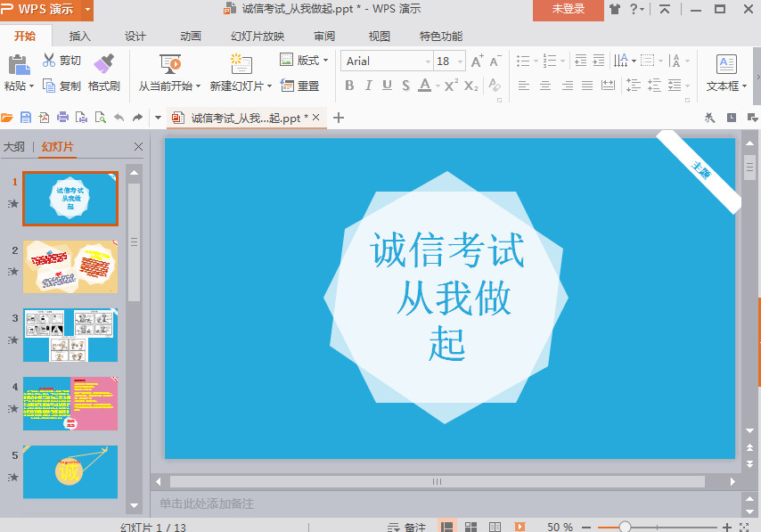
Task: Open the font color dropdown arrow
Action: coord(438,86)
